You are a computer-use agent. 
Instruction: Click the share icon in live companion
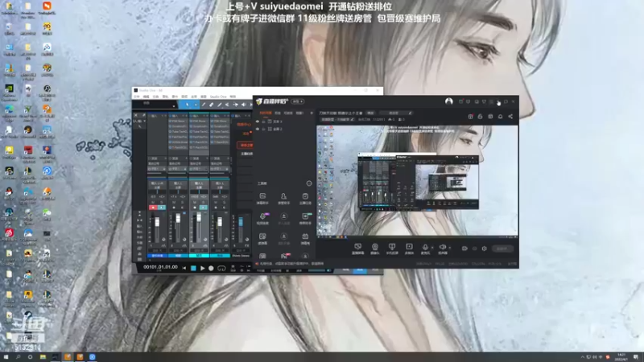click(510, 117)
